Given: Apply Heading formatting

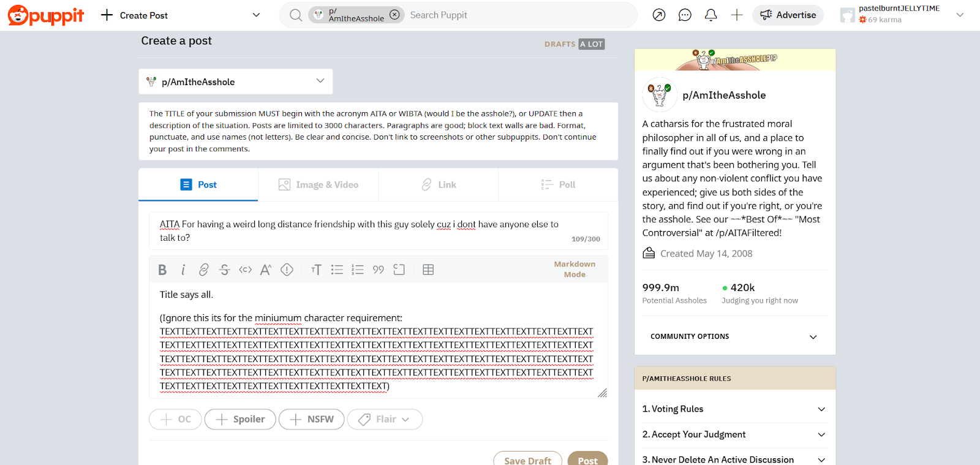Looking at the screenshot, I should 316,270.
